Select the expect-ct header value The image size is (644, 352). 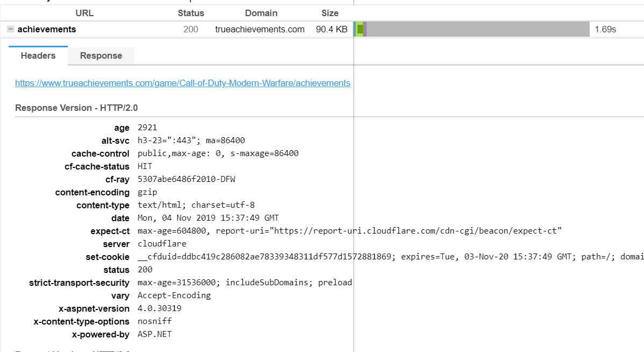point(349,231)
